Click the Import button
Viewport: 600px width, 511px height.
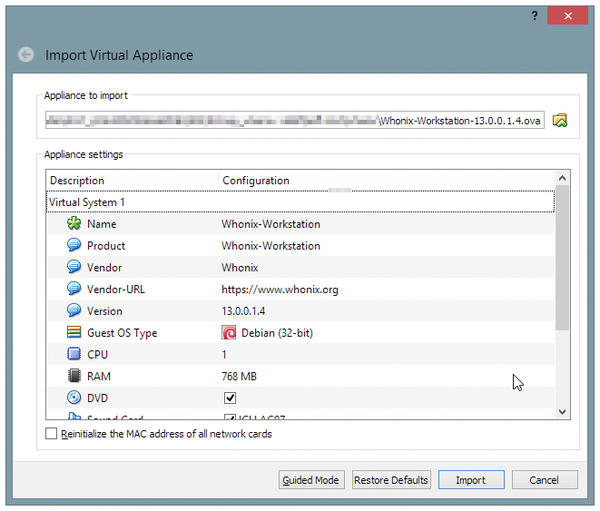tap(471, 480)
